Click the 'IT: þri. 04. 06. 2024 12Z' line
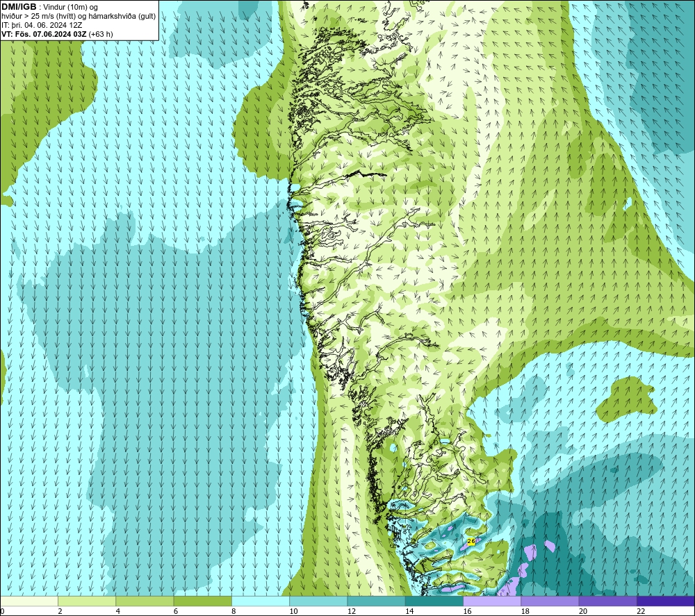 click(x=42, y=25)
